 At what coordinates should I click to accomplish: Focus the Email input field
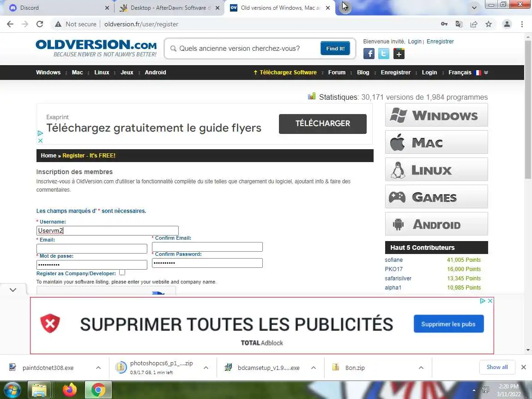tap(91, 249)
